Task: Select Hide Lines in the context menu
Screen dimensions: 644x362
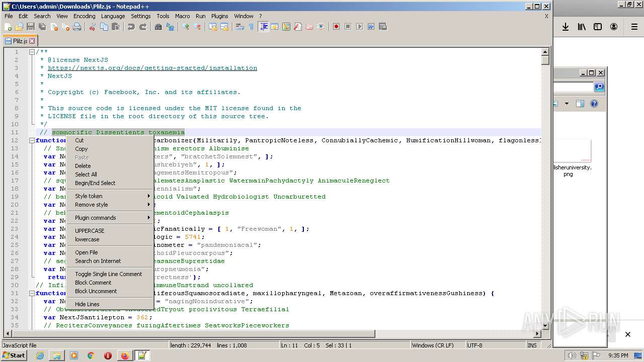Action: pyautogui.click(x=110, y=304)
